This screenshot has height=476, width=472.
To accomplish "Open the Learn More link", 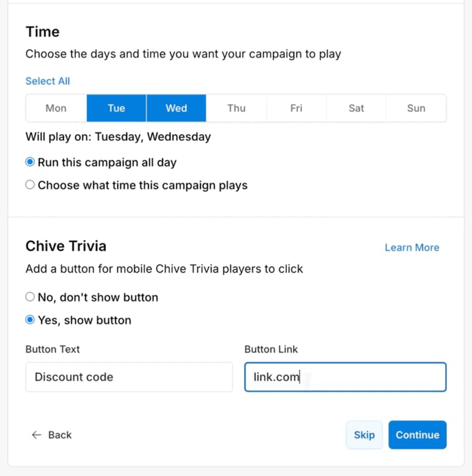I will tap(411, 248).
